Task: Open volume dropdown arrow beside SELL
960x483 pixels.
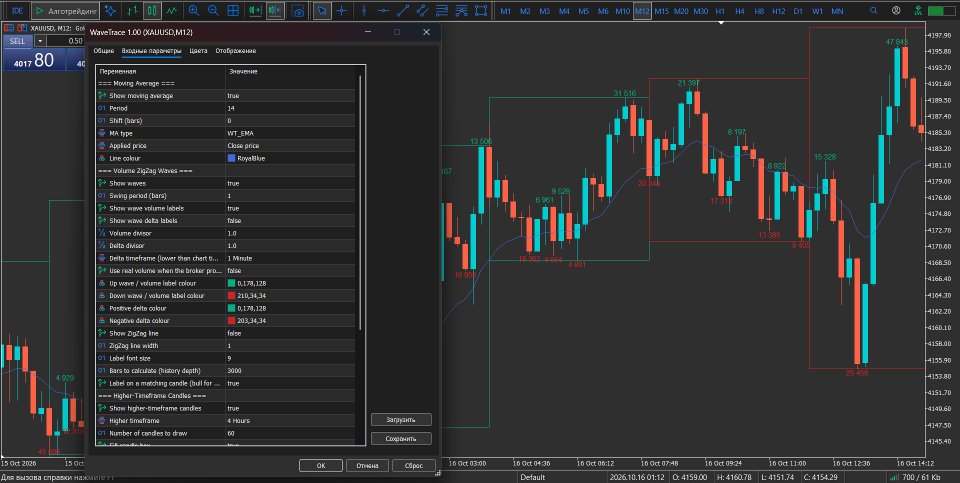Action: point(40,41)
